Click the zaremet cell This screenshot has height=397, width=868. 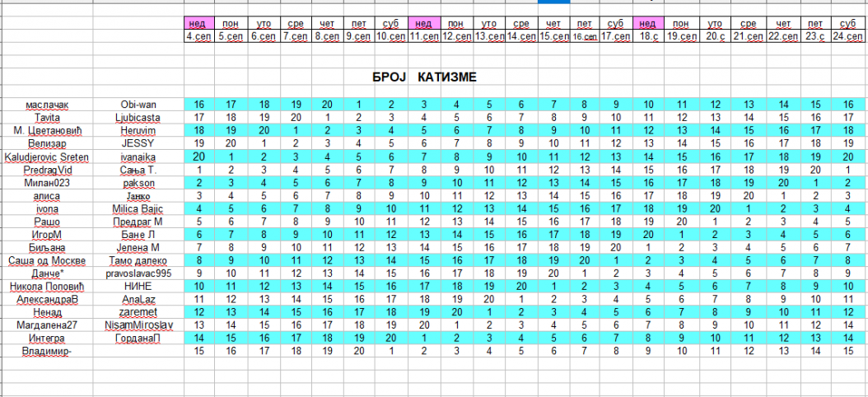138,312
